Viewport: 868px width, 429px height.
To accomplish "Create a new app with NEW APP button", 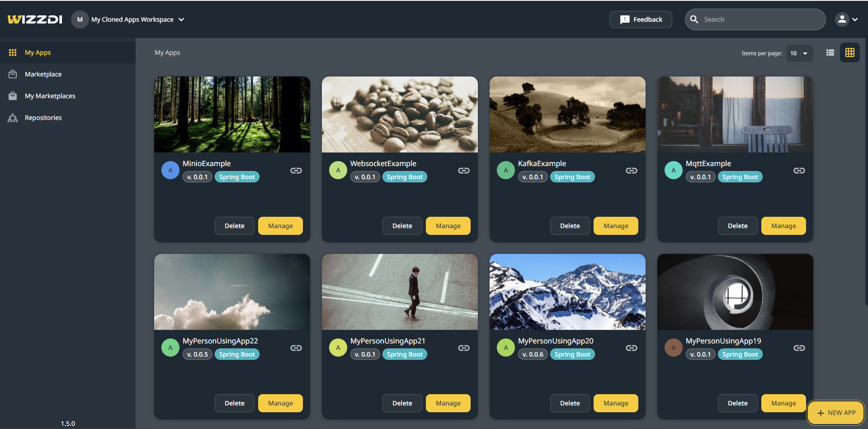I will (835, 413).
